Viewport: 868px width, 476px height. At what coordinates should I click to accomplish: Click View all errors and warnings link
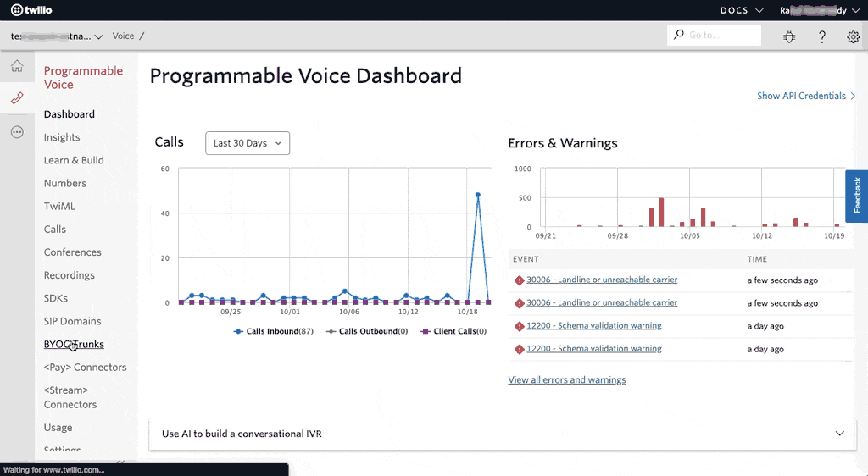tap(566, 379)
